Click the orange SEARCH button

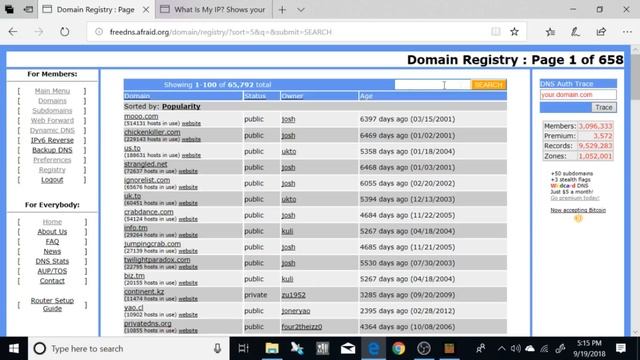coord(489,84)
